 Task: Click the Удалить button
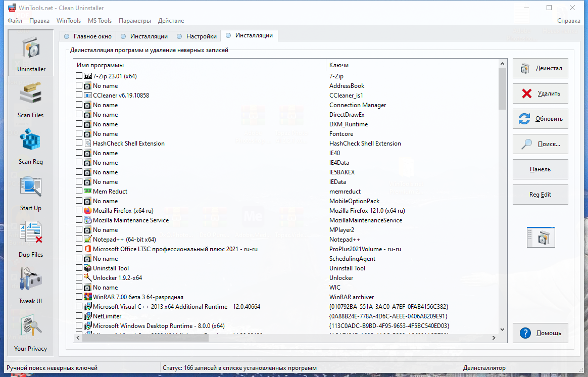click(x=541, y=93)
